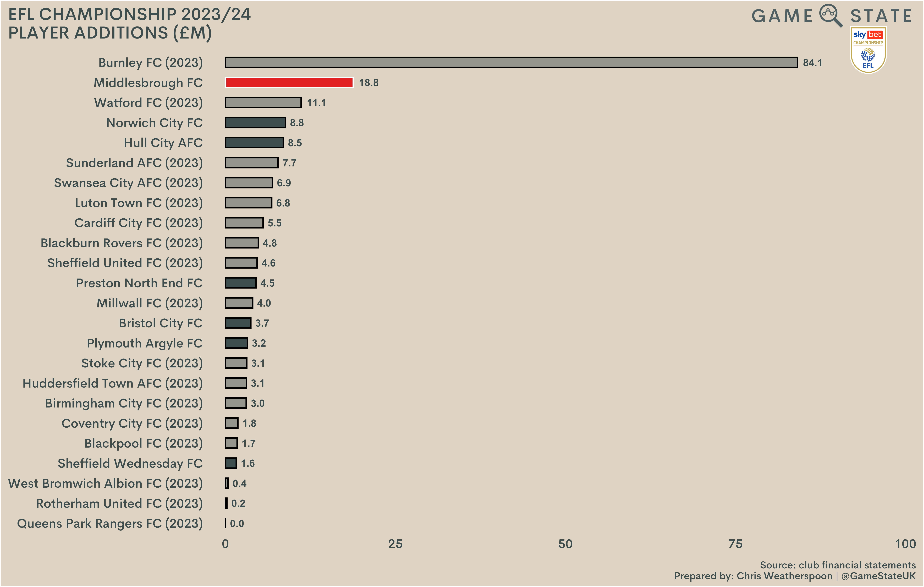The width and height of the screenshot is (924, 587).
Task: Click the GAME wordmark in the header
Action: tap(782, 16)
